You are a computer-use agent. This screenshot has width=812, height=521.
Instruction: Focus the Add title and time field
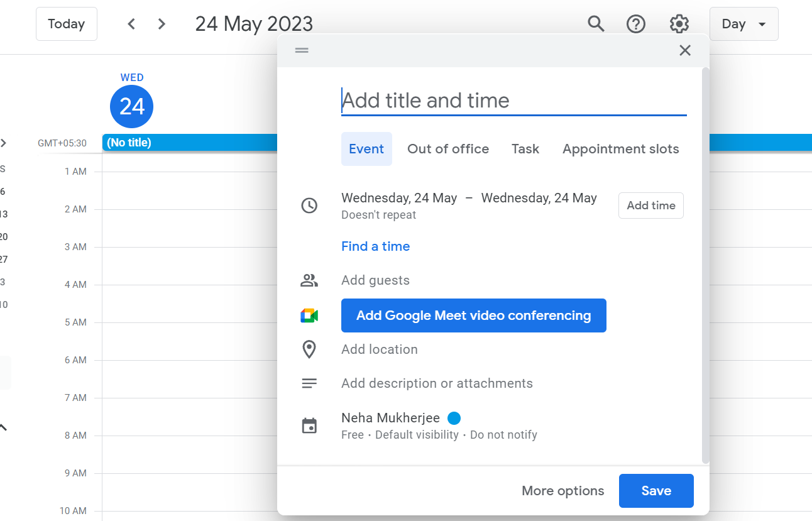coord(514,101)
